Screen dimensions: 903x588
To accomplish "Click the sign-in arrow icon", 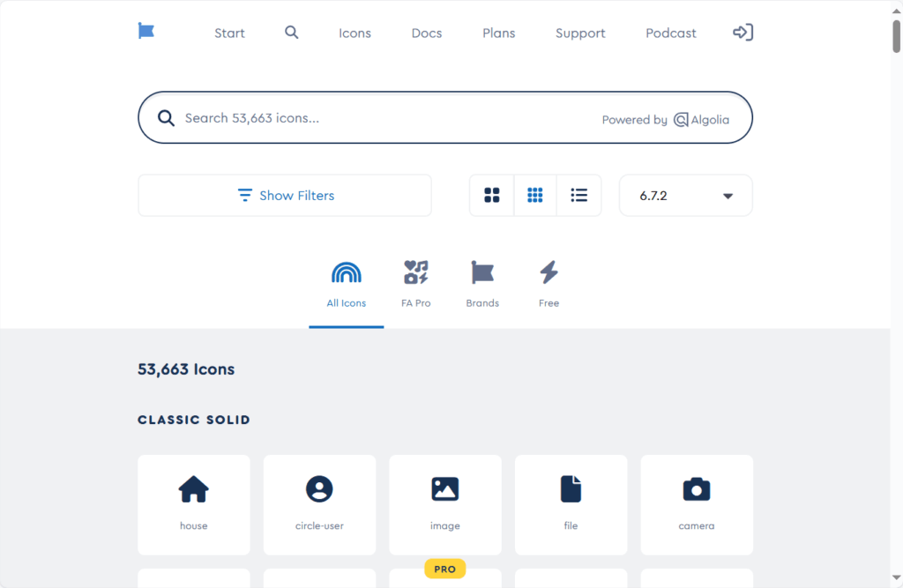I will (743, 33).
